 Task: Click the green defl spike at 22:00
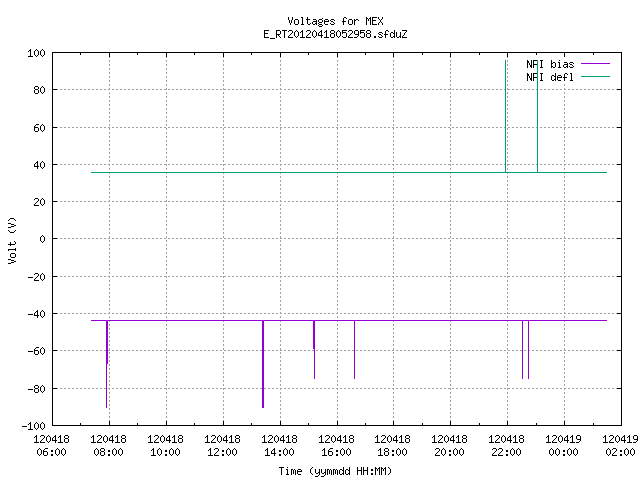(x=506, y=116)
